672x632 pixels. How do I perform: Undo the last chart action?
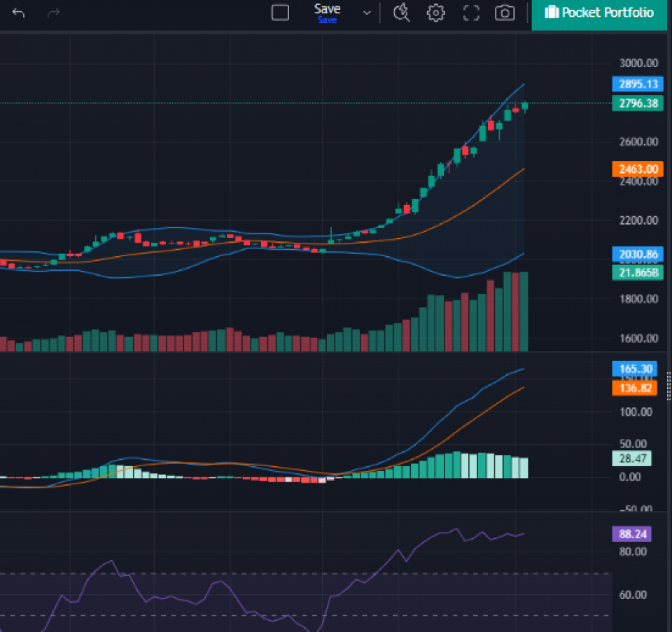tap(18, 13)
